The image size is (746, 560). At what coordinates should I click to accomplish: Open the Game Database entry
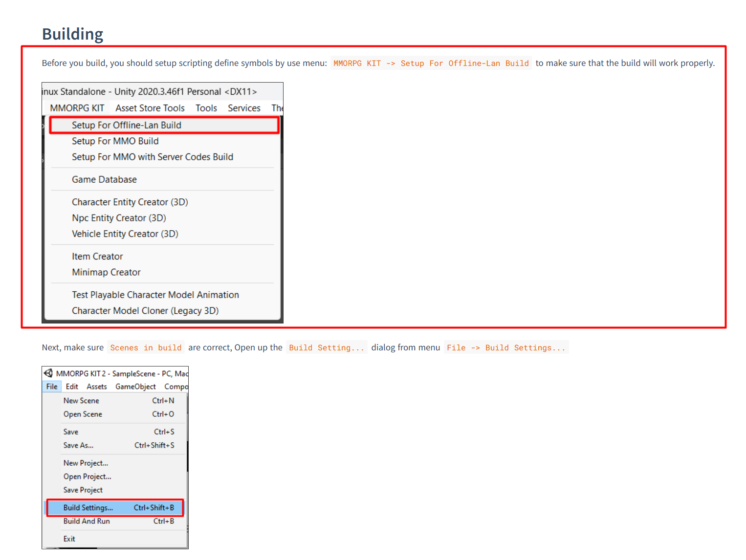click(x=104, y=179)
